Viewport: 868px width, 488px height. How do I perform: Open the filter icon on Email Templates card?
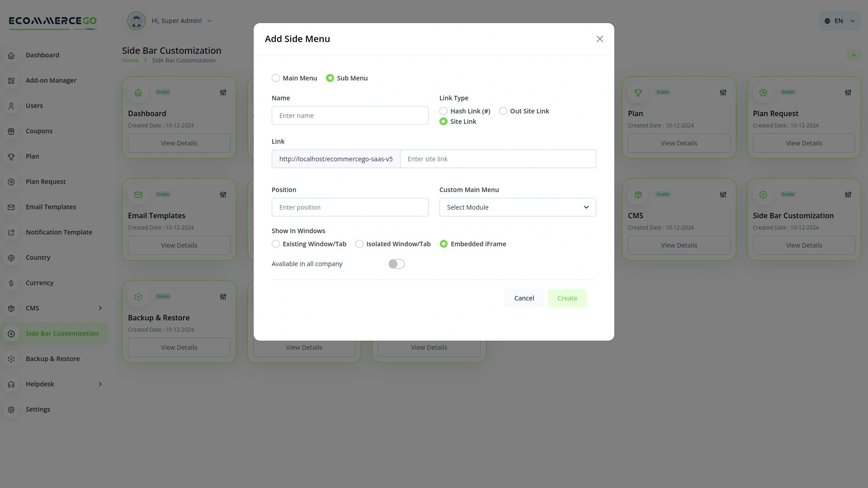point(222,194)
